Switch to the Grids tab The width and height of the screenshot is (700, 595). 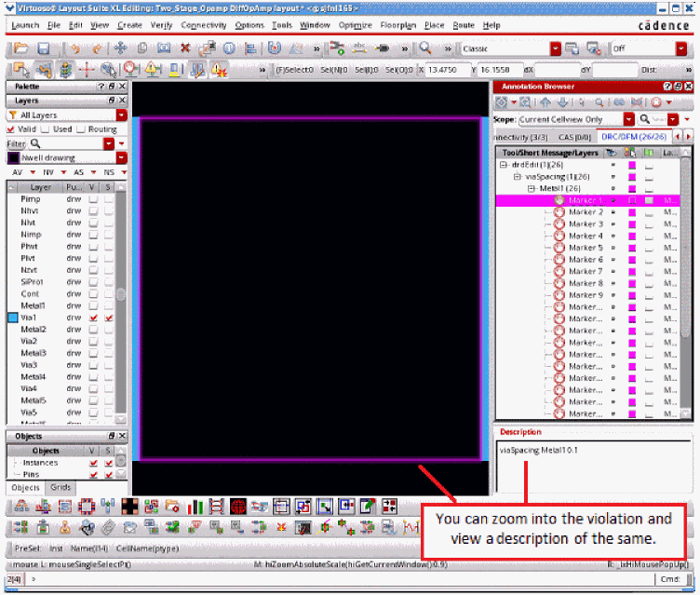pos(61,487)
